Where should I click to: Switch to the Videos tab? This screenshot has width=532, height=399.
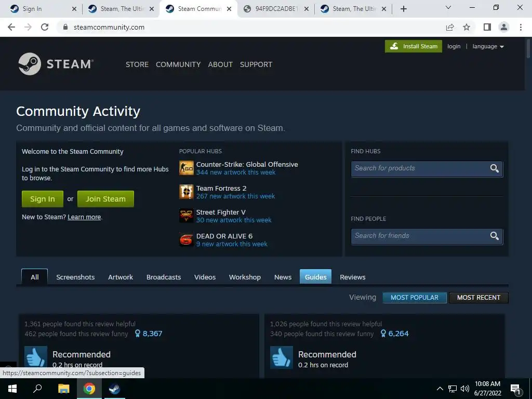click(205, 277)
